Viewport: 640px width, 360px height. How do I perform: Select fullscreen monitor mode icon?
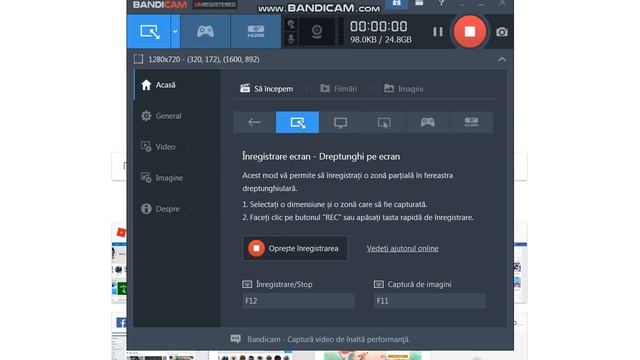click(x=341, y=122)
